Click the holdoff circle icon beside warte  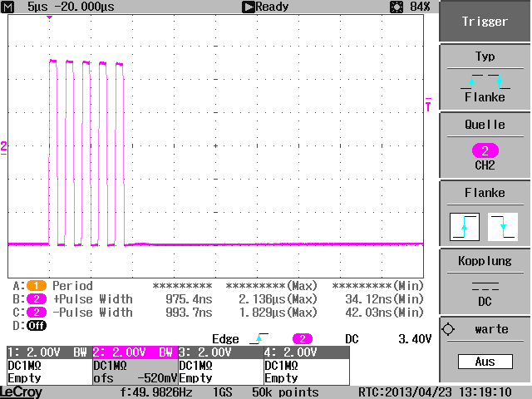tap(448, 329)
